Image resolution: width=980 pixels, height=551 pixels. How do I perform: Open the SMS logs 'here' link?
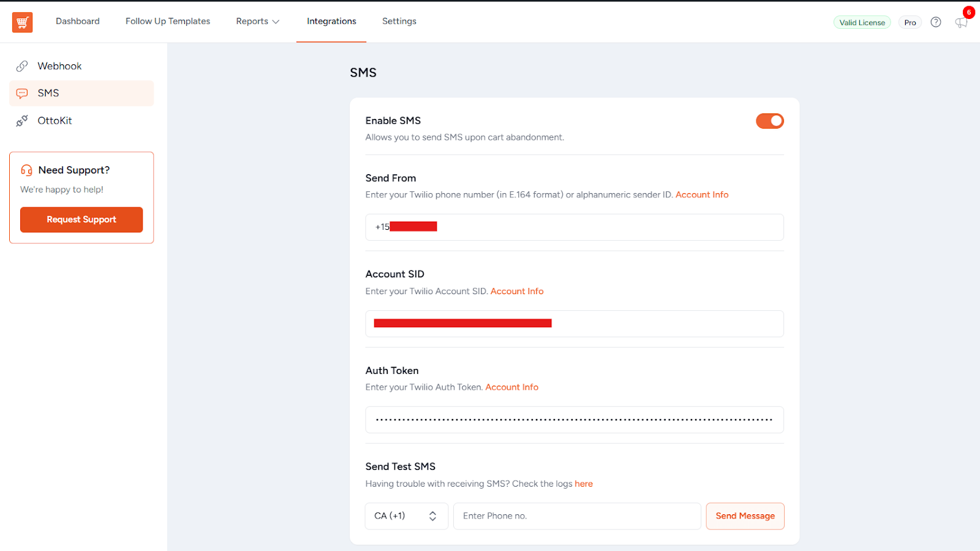click(584, 484)
